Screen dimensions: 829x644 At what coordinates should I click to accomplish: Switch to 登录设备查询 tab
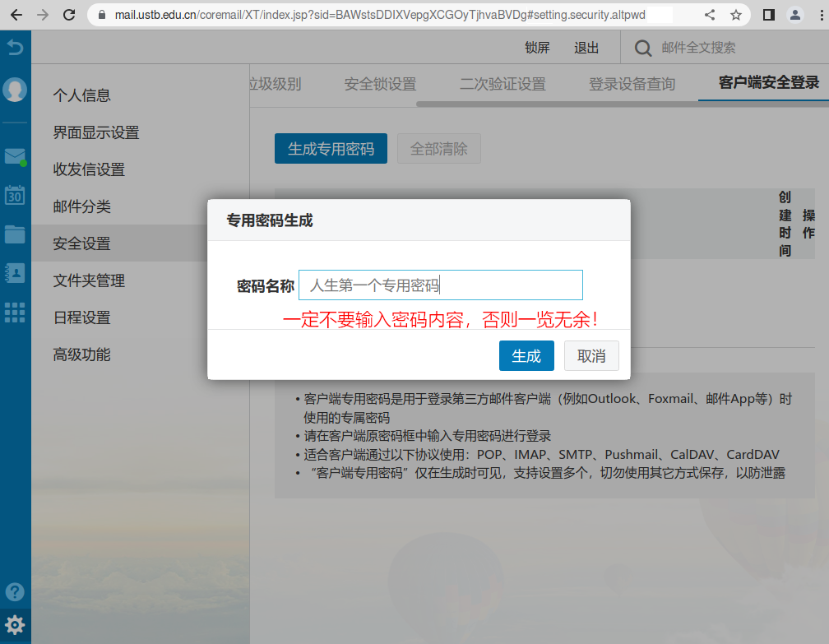pos(632,84)
